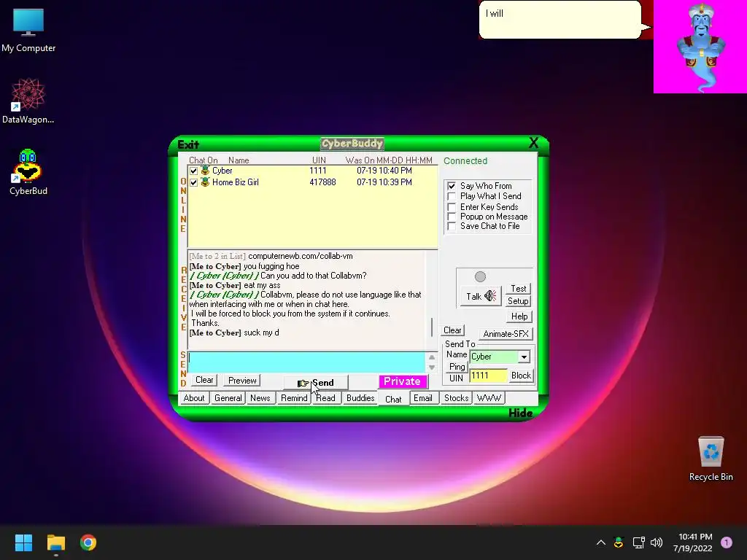Screen dimensions: 747x560
Task: Enable Play What I Send
Action: pos(452,196)
